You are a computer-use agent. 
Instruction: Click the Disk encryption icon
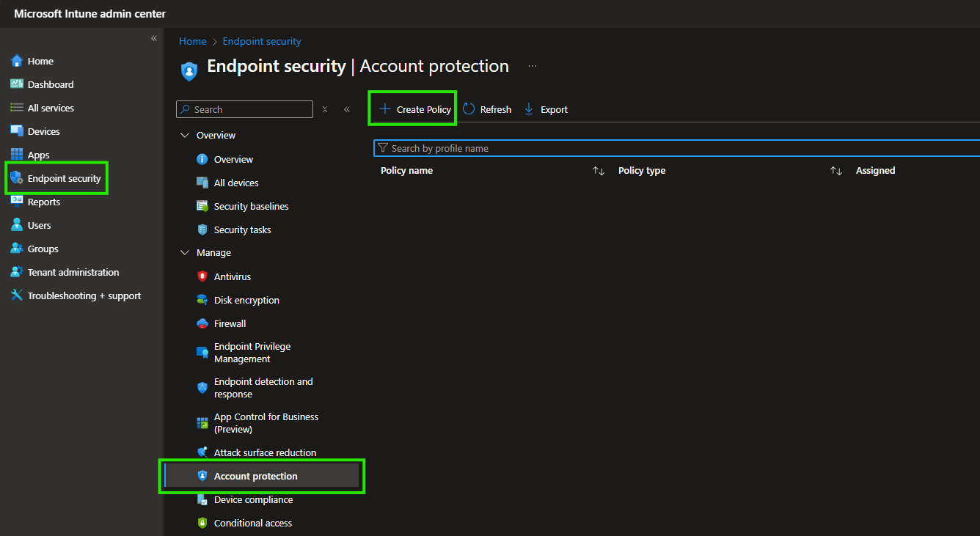coord(202,300)
